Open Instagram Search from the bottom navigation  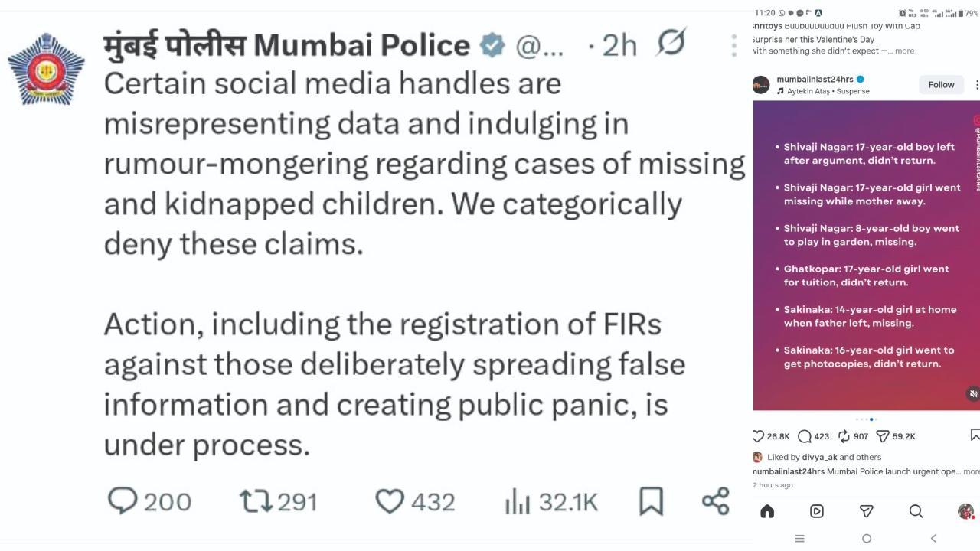(916, 511)
